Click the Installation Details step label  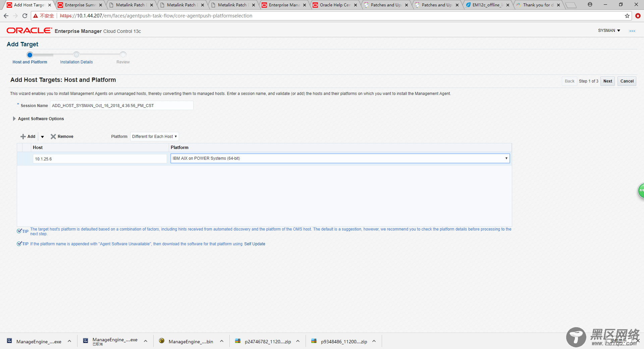(x=76, y=62)
